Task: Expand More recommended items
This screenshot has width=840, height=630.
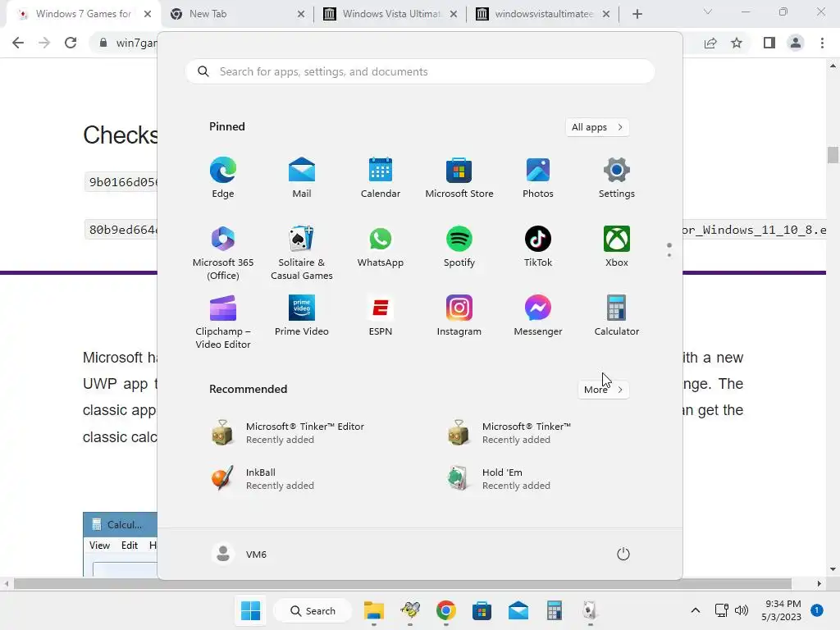Action: 603,390
